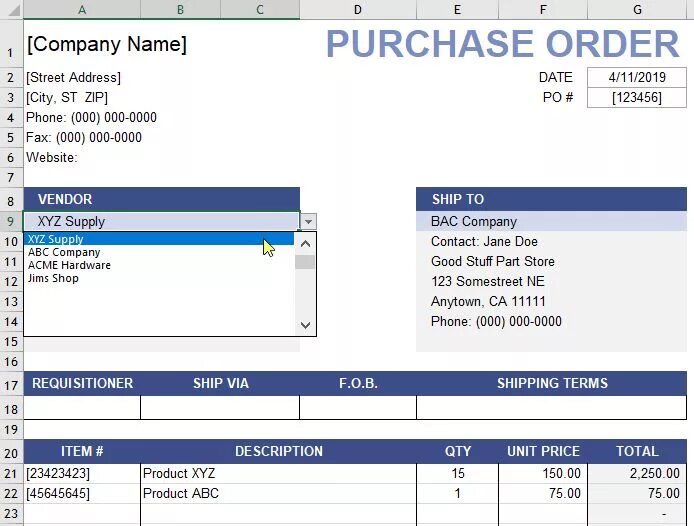Viewport: 694px width, 526px height.
Task: Select row 17 header
Action: coord(11,385)
